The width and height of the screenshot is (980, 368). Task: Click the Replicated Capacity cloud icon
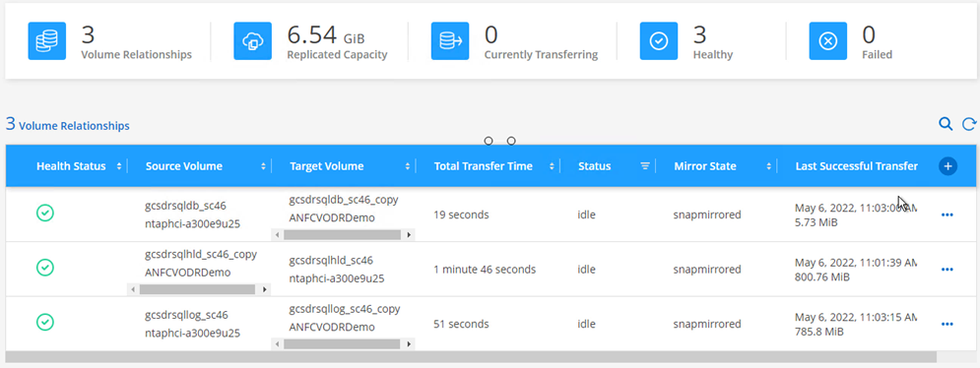[x=252, y=41]
